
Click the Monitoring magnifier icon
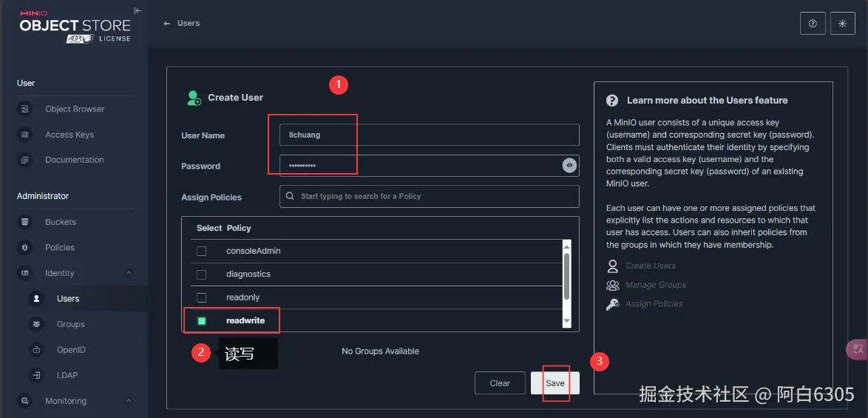[x=25, y=400]
